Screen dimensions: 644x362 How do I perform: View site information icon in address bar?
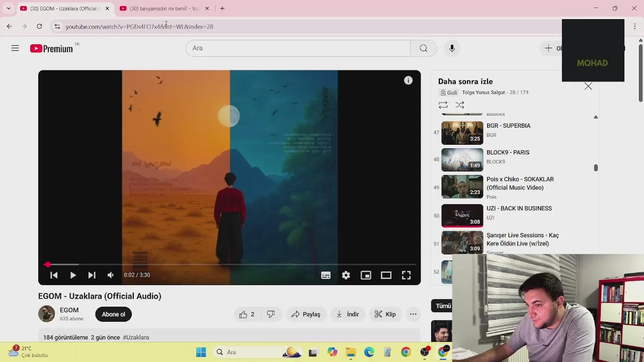[x=57, y=26]
